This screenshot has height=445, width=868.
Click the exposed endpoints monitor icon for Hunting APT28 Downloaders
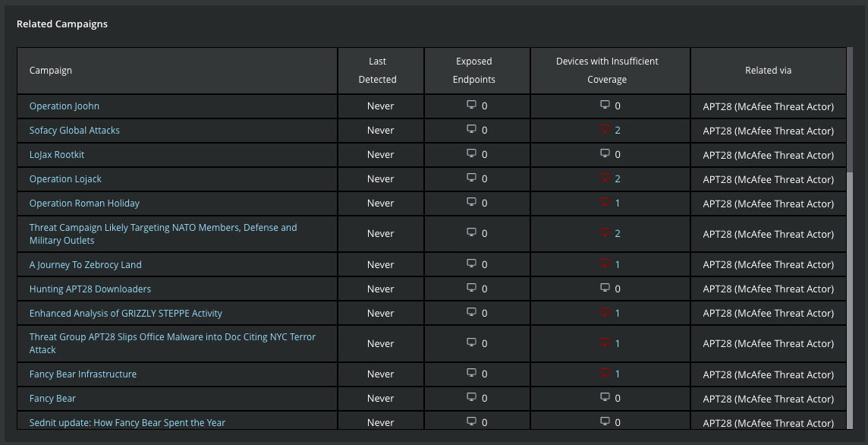472,288
